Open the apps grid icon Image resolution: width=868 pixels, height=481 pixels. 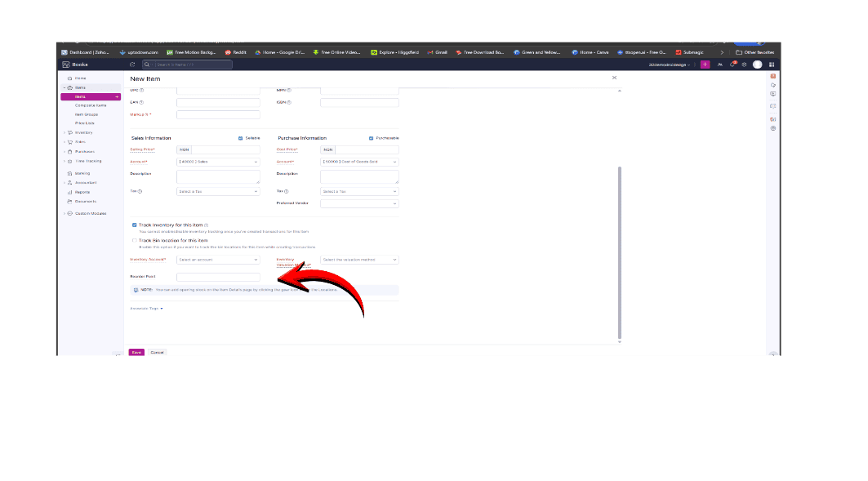[x=772, y=65]
